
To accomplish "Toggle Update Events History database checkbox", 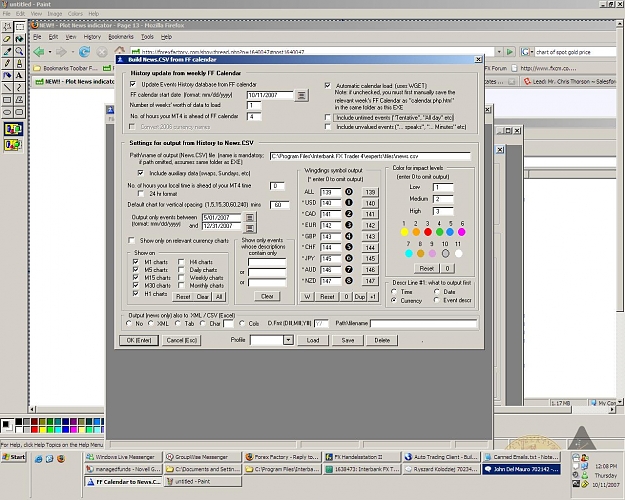I will 133,84.
